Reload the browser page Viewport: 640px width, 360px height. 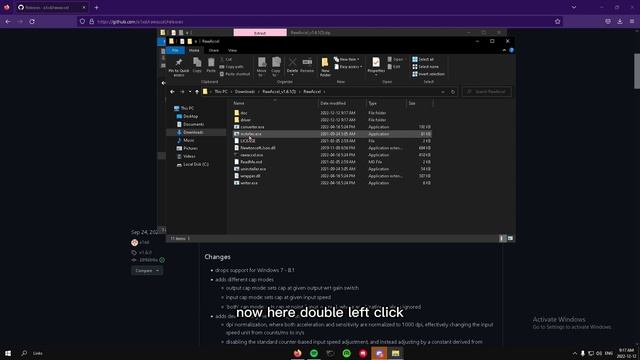[32, 21]
